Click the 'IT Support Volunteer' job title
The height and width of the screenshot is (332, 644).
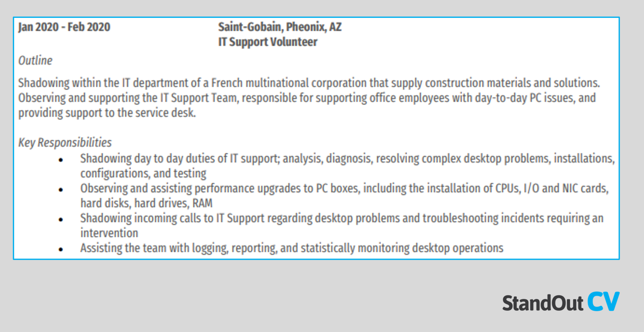coord(268,42)
